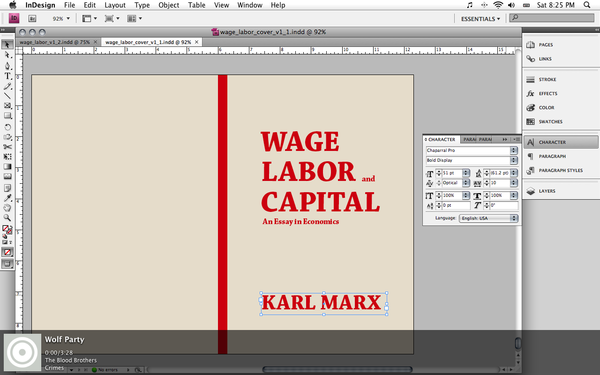Open the File menu
600x375 pixels.
coord(69,5)
